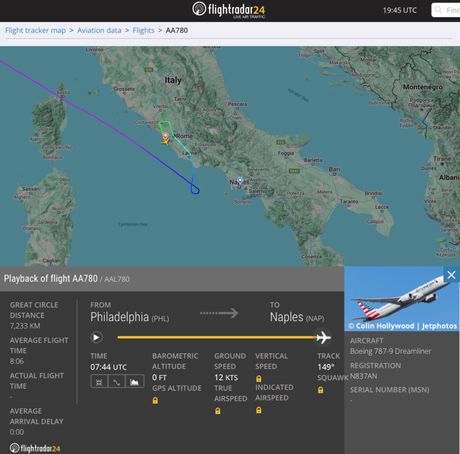The image size is (460, 454).
Task: Click the yellow playback progress bar
Action: coord(217,337)
